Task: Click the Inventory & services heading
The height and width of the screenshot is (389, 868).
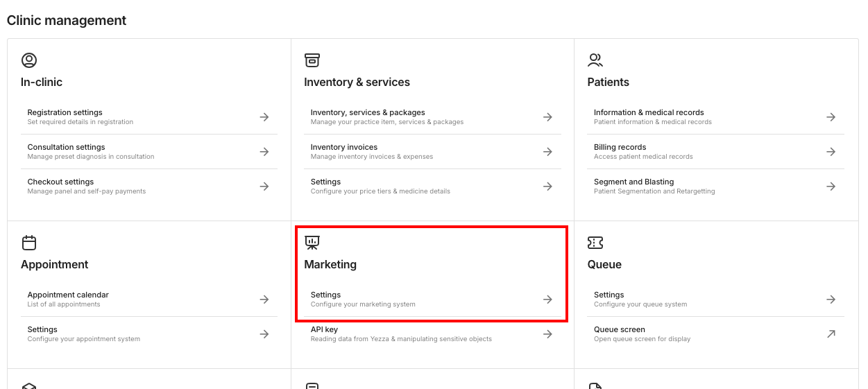Action: [x=357, y=82]
